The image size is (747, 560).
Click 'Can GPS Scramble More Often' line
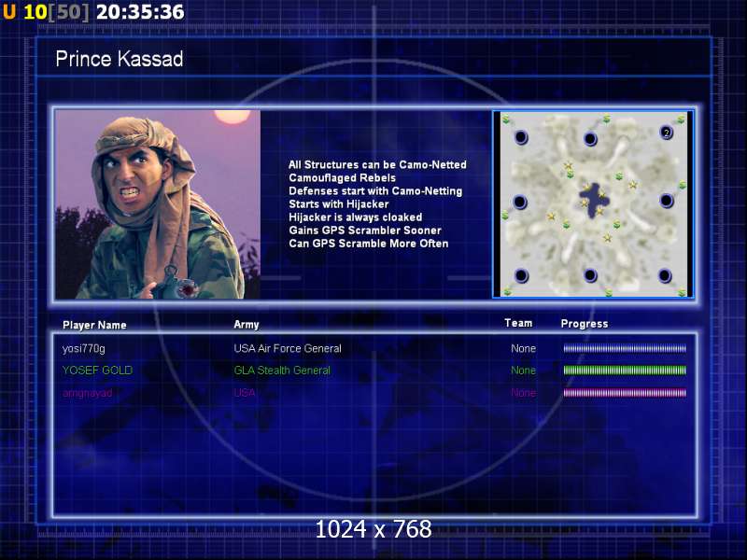[369, 244]
